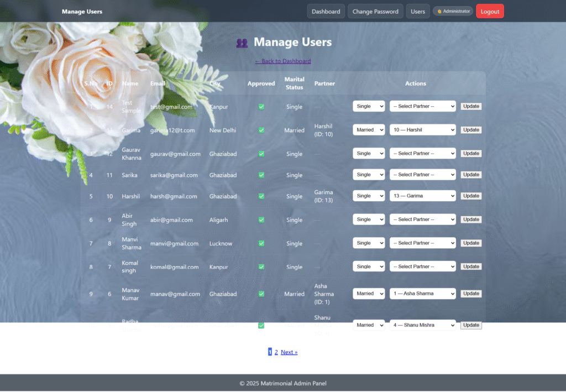This screenshot has width=566, height=392.
Task: Toggle the Approved checkbox for Test Sample
Action: coord(261,107)
